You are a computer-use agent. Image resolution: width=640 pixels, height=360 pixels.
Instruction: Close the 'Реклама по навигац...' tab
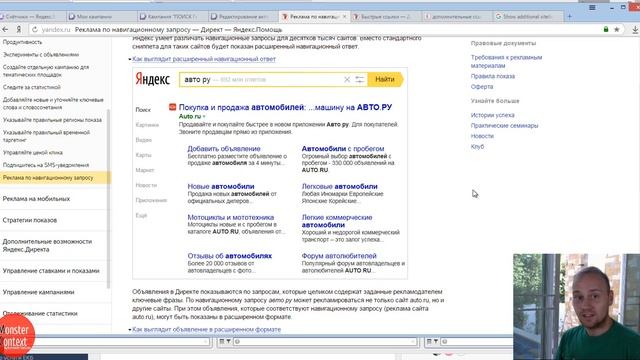point(344,16)
